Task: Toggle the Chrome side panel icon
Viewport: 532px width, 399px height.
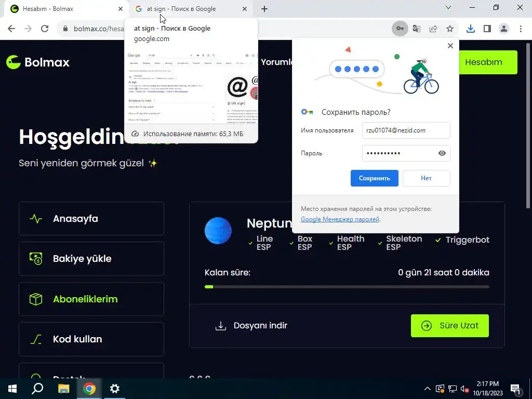Action: (x=487, y=29)
